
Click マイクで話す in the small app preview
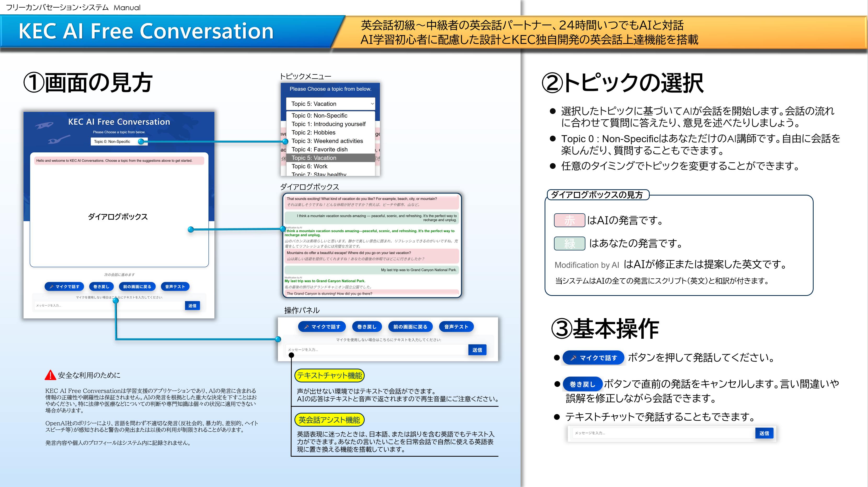pyautogui.click(x=64, y=287)
